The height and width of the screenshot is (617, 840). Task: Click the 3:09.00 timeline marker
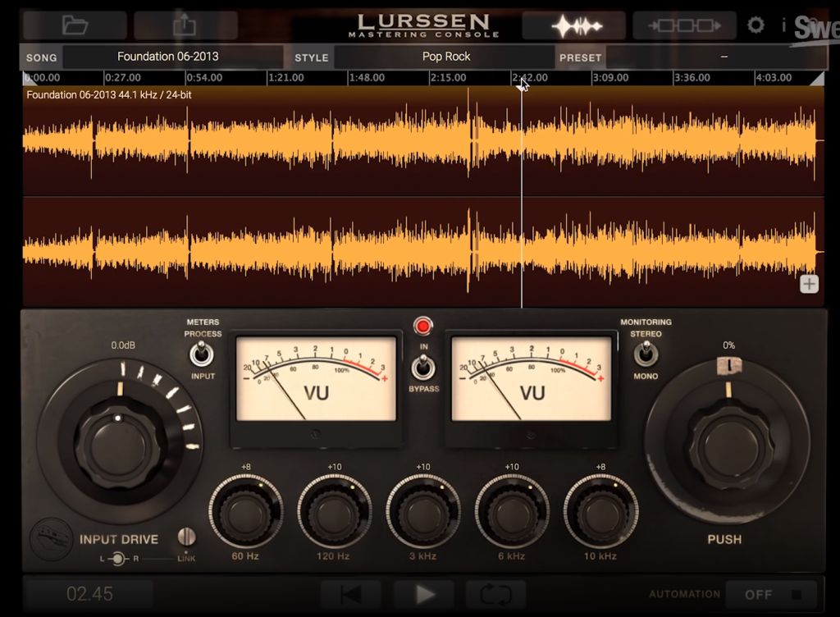(610, 78)
